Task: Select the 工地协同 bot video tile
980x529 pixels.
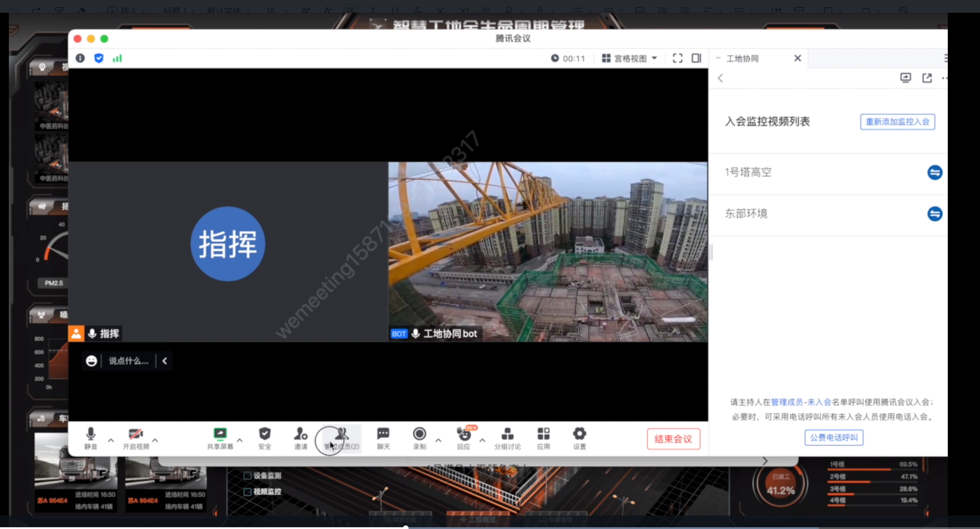Action: 548,252
